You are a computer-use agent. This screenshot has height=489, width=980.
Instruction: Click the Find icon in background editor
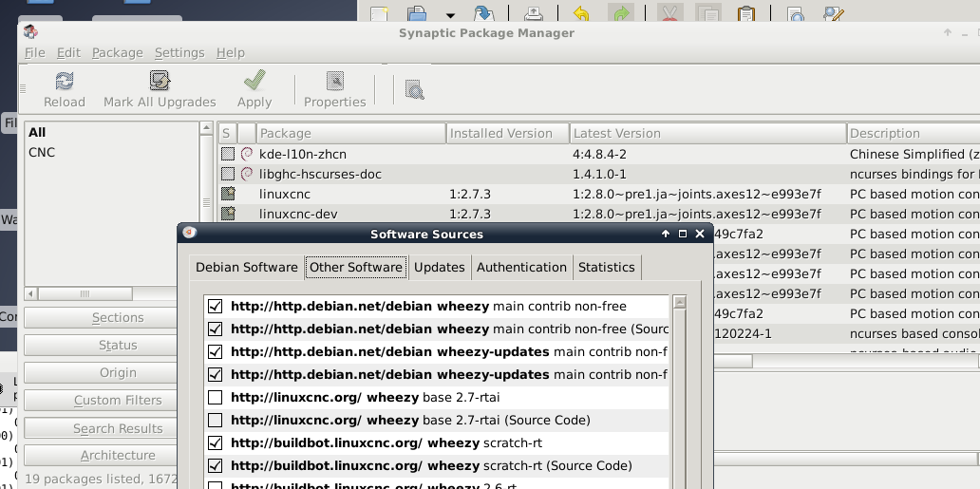tap(795, 13)
